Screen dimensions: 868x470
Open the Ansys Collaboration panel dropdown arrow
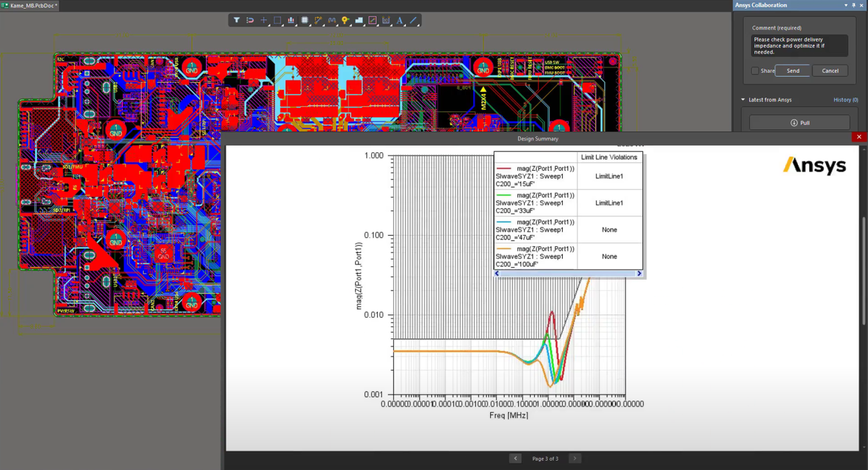(x=845, y=5)
